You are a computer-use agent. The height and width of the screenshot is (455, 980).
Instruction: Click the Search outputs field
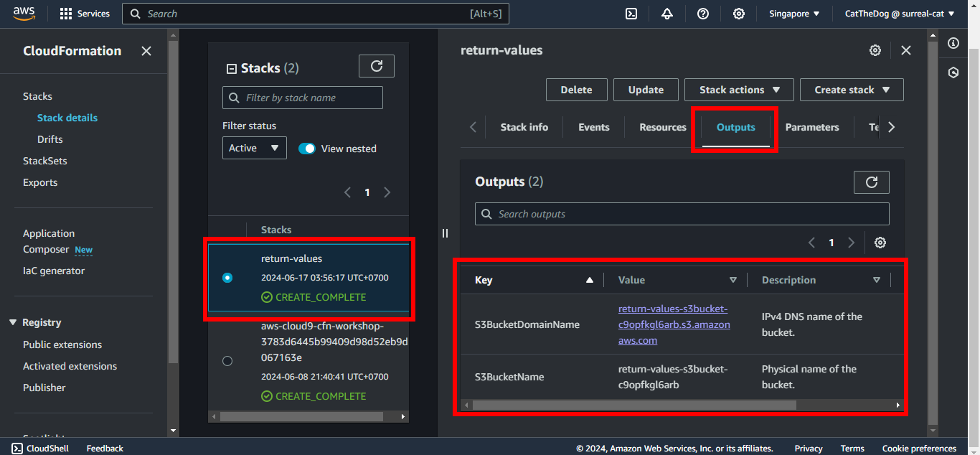(682, 214)
